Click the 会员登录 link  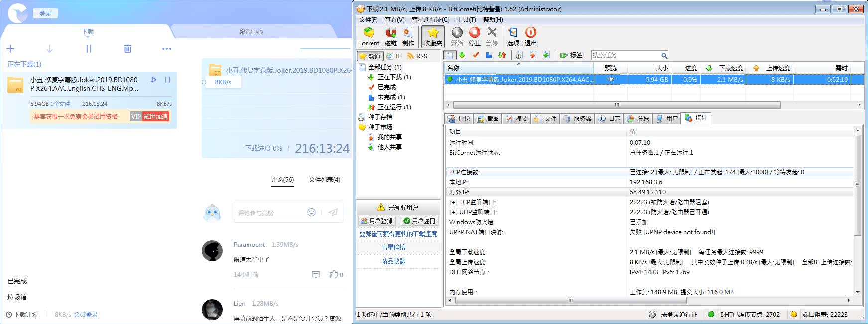[86, 315]
